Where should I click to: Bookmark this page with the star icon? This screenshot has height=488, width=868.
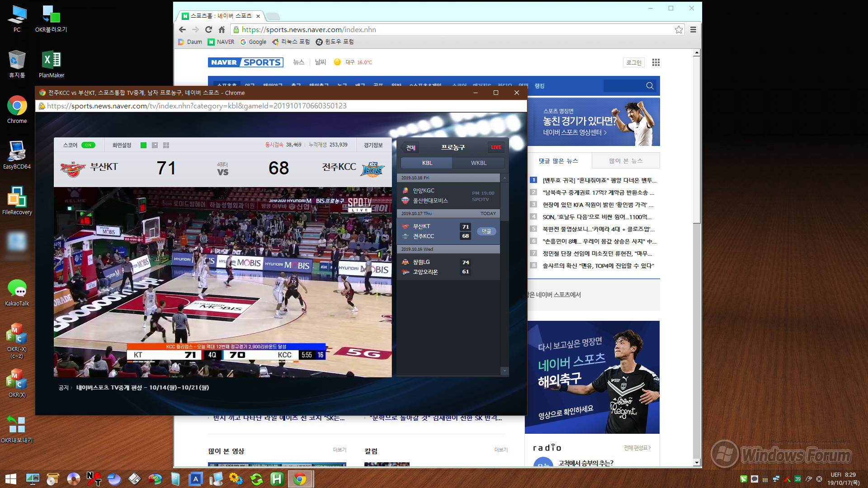point(679,29)
